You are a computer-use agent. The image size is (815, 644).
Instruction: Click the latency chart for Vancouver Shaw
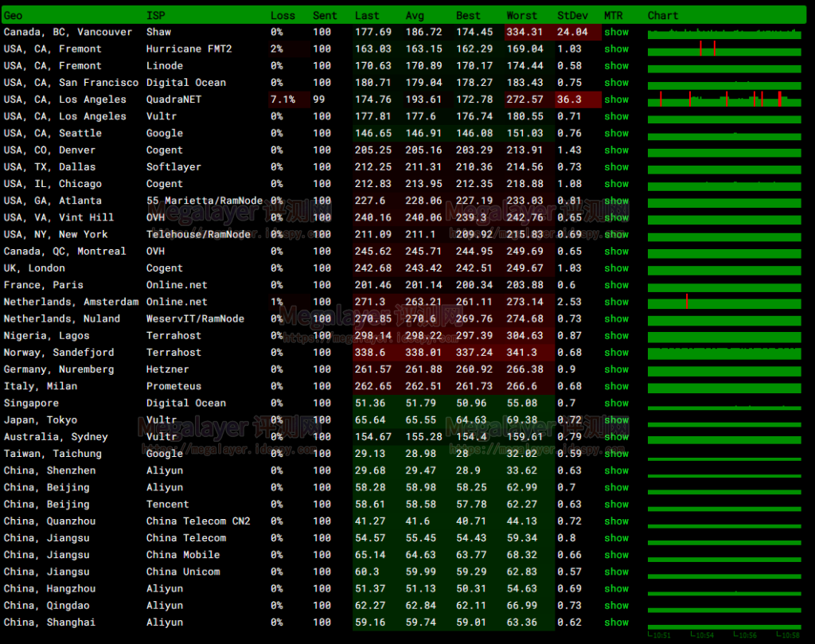coord(724,33)
